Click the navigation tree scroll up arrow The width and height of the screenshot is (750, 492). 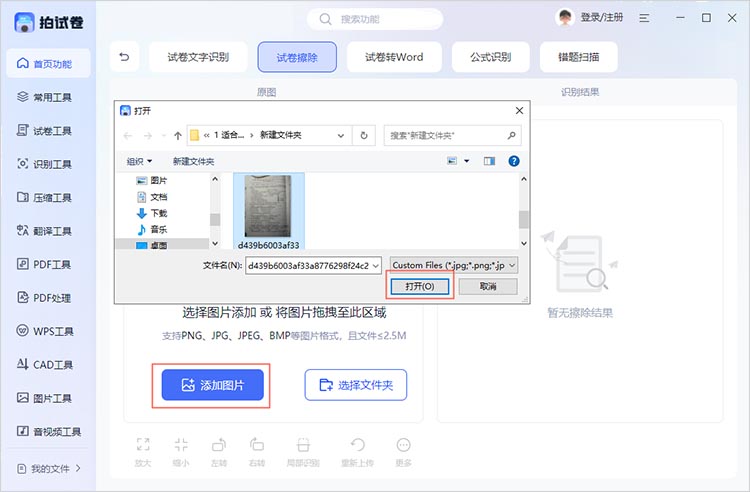(215, 179)
